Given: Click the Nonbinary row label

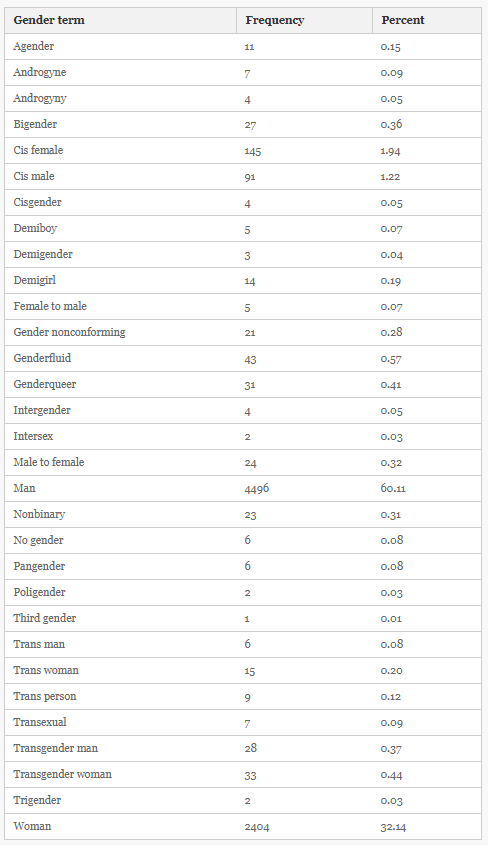Looking at the screenshot, I should (39, 514).
